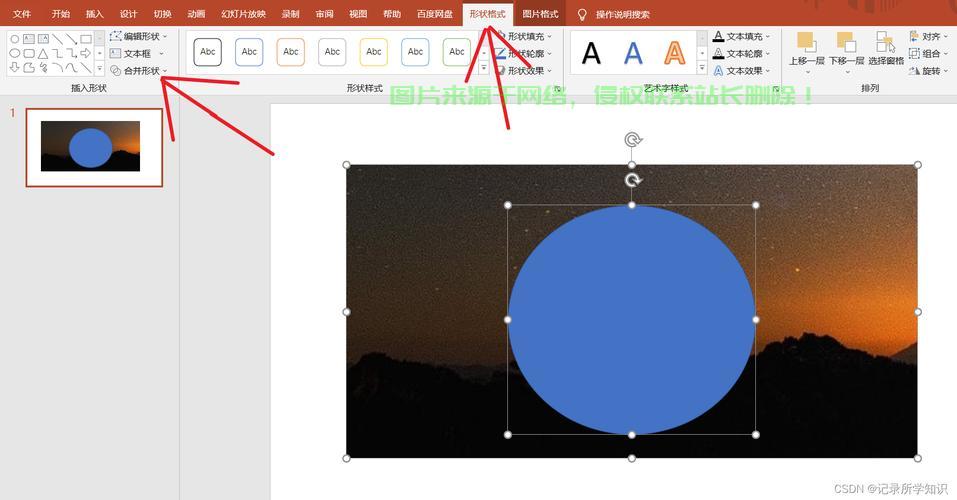Select the blue WordArt A style
Screen dimensions: 957x500
click(633, 53)
